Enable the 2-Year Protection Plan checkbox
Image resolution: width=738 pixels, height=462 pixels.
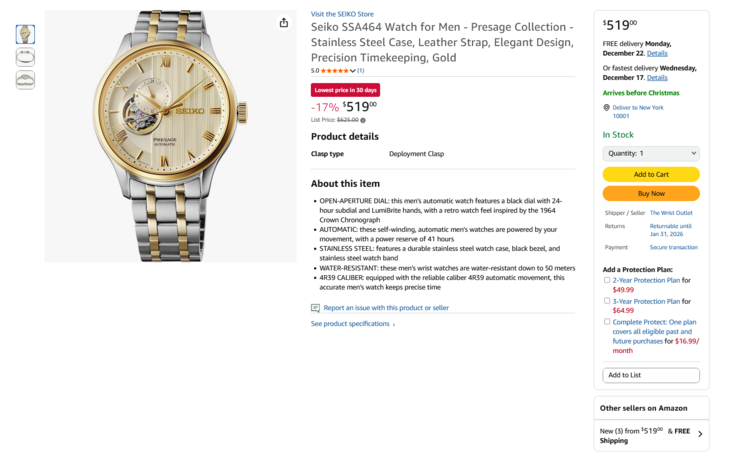click(x=606, y=280)
